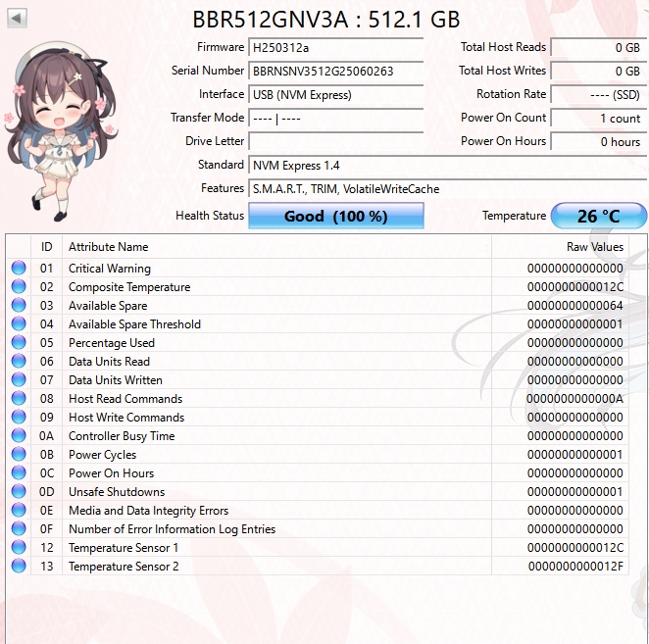Click the Available Spare Threshold status orb
Viewport: 649px width, 644px height.
[x=19, y=323]
